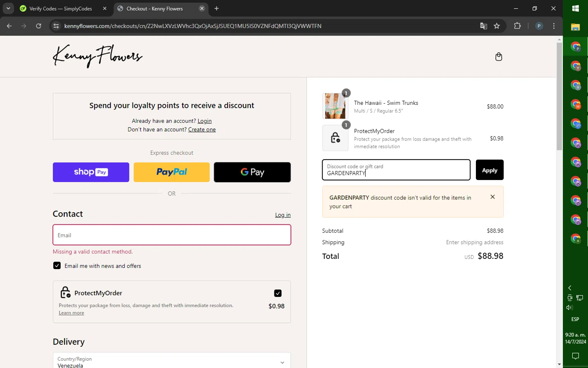
Task: Open the Chrome profile P avatar
Action: pyautogui.click(x=539, y=26)
